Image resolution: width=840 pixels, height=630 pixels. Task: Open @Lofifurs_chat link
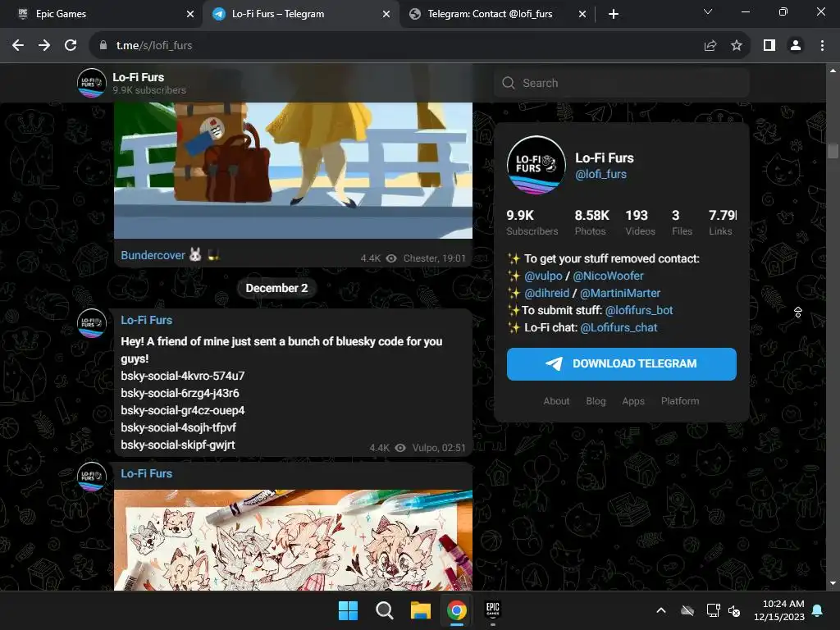coord(619,327)
